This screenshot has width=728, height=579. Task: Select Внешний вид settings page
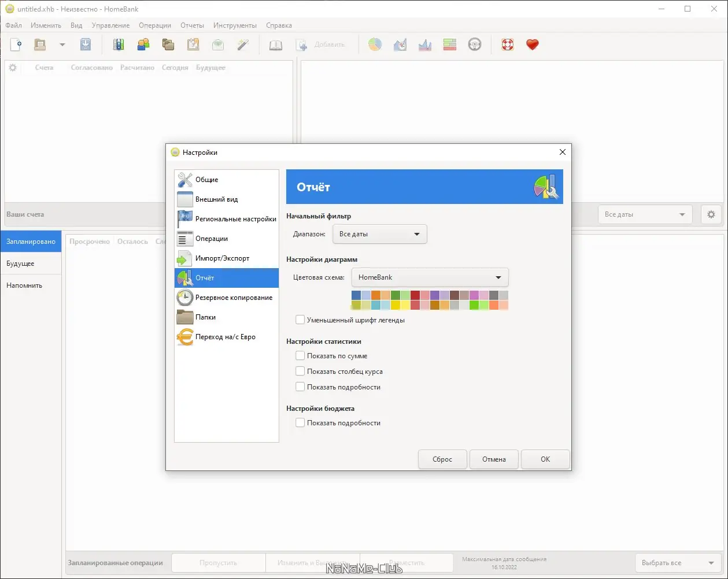[227, 199]
